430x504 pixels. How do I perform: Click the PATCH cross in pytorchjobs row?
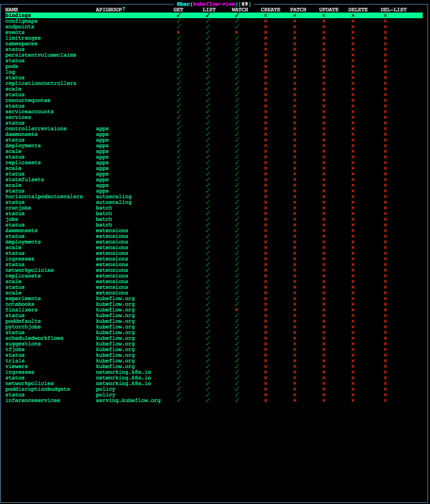tap(295, 327)
